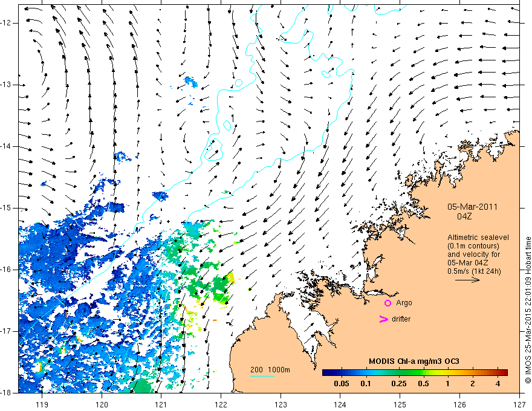Click the longitude axis label 122
This screenshot has height=411, width=532.
[221, 404]
